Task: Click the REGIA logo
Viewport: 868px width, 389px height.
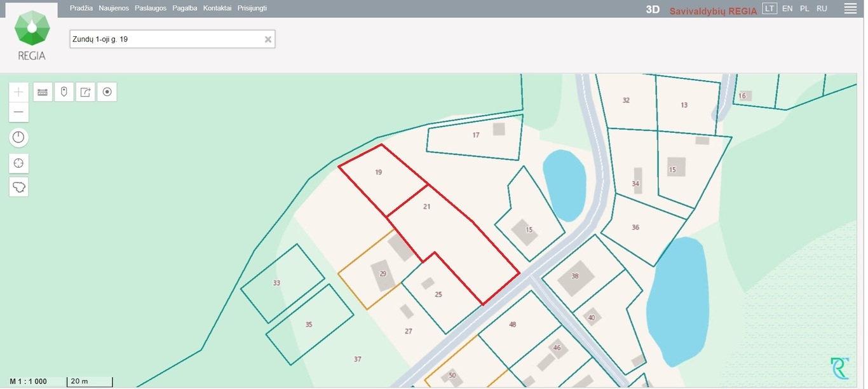Action: pos(32,35)
